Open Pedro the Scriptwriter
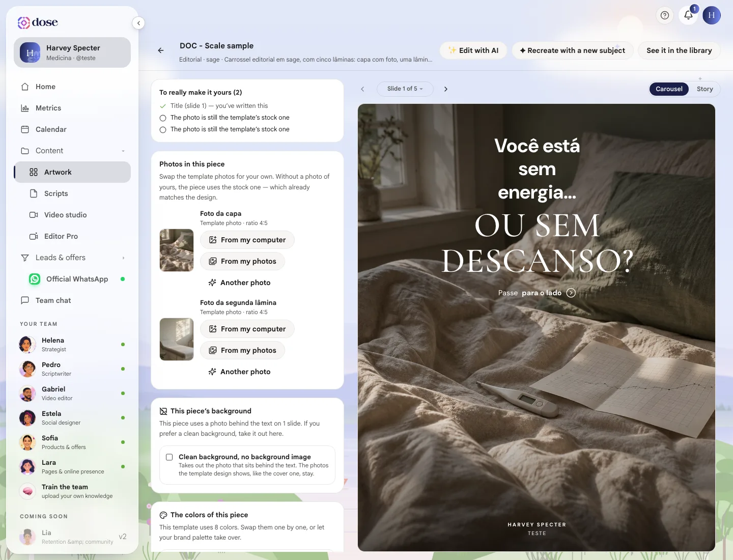733x560 pixels. (x=72, y=369)
